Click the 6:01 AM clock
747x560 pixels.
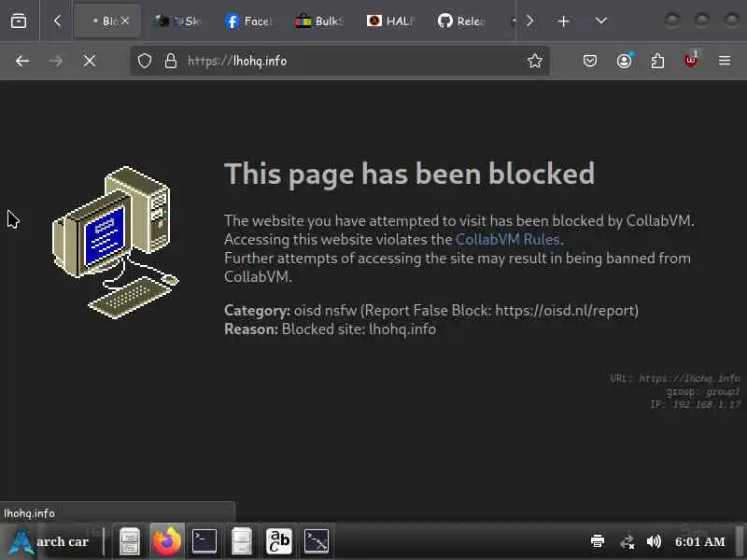[699, 541]
